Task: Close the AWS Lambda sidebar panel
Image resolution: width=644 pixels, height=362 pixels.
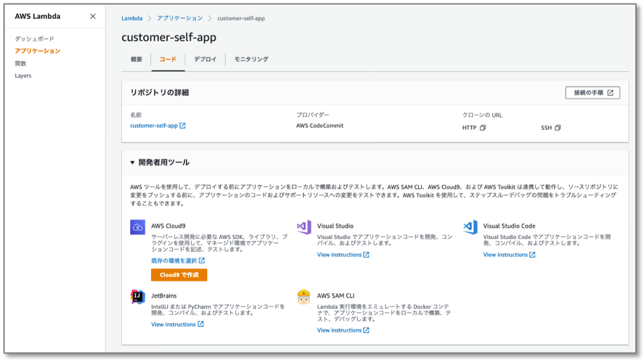Action: [x=93, y=16]
